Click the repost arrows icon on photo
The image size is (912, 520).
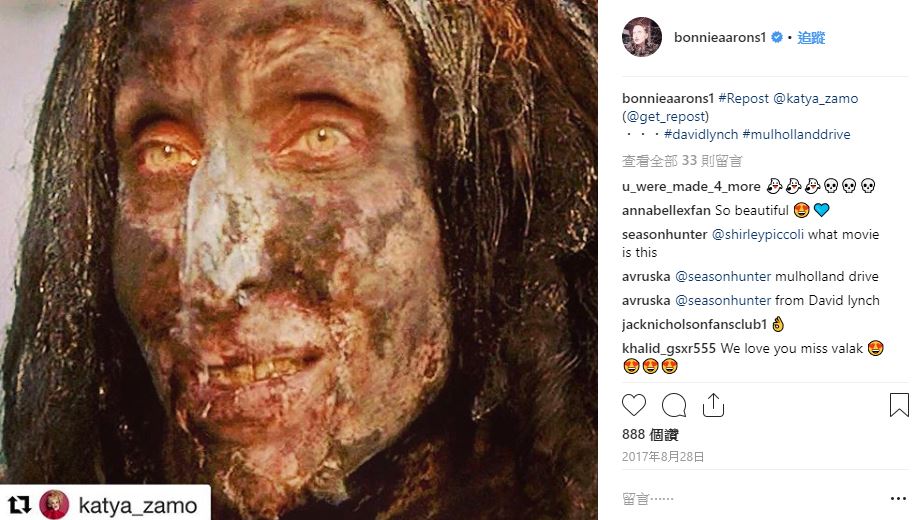coord(20,505)
